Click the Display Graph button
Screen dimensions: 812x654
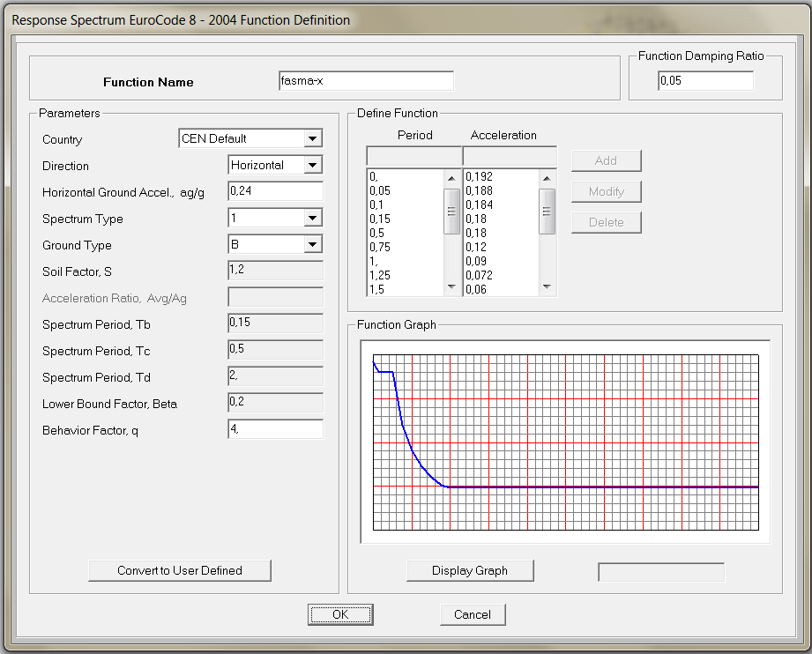point(470,570)
